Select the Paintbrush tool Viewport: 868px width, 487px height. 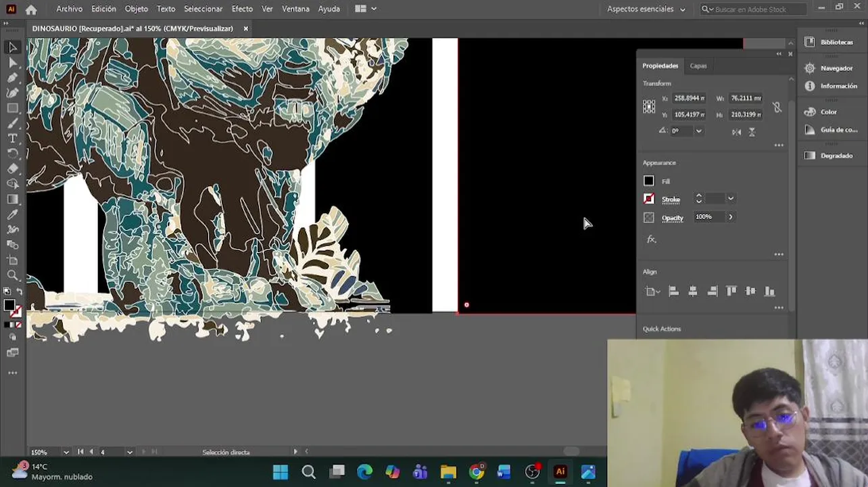(x=12, y=123)
